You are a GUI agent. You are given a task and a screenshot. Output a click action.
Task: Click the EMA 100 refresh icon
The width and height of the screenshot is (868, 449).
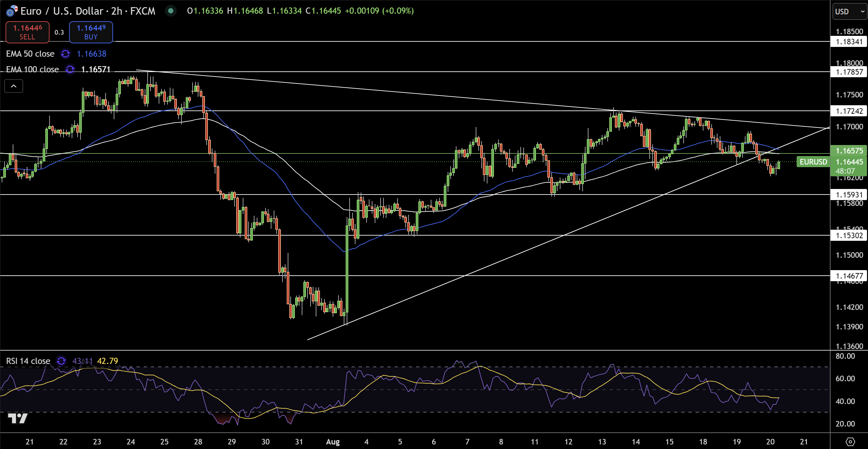(70, 69)
